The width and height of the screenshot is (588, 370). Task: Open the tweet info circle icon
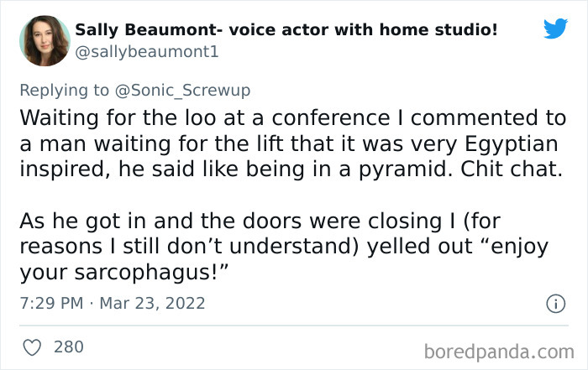click(x=554, y=303)
